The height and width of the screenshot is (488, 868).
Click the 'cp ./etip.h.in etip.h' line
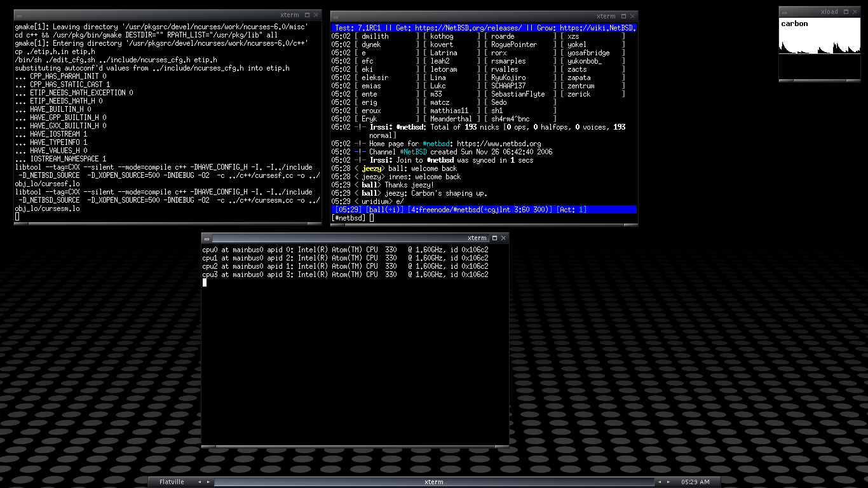tap(55, 51)
